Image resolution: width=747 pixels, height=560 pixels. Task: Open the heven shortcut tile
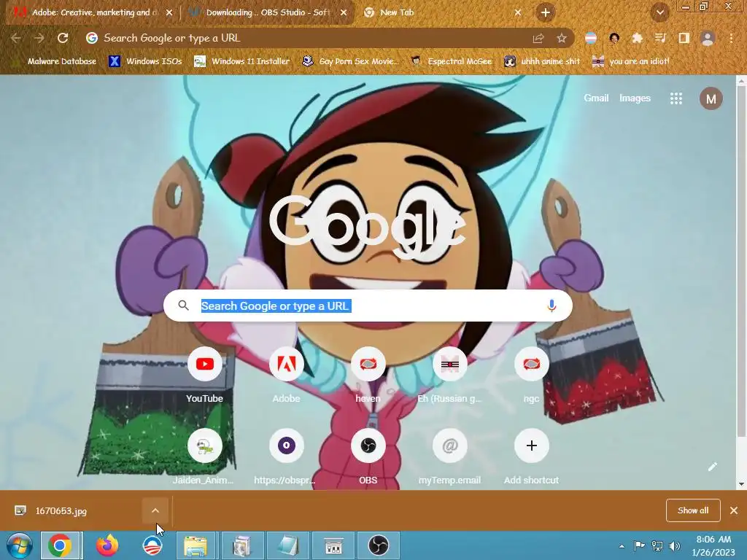[368, 376]
